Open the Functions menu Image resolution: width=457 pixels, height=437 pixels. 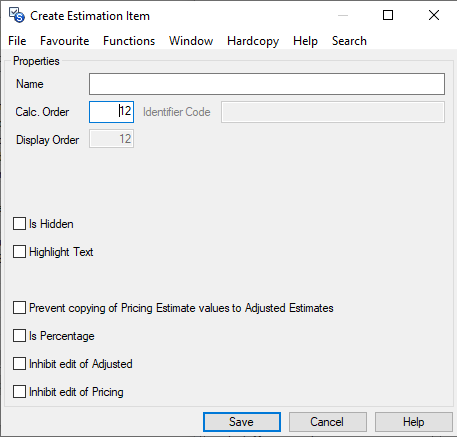(x=129, y=41)
